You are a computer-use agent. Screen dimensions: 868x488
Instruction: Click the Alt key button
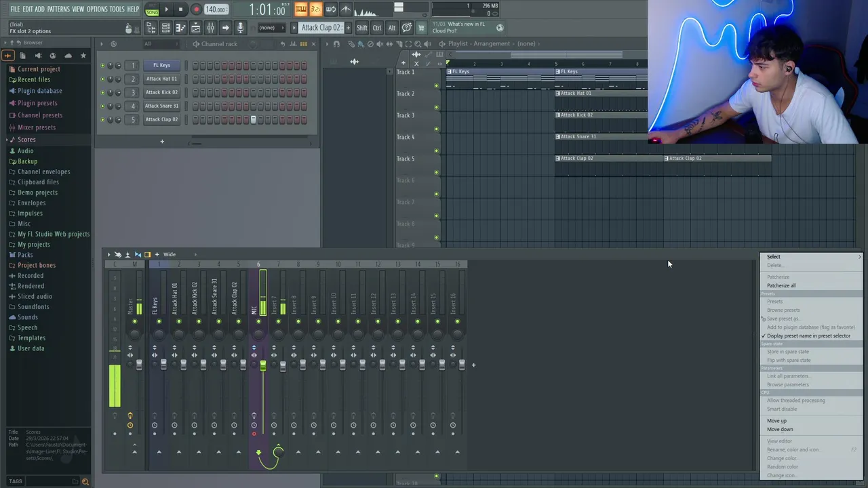coord(392,28)
